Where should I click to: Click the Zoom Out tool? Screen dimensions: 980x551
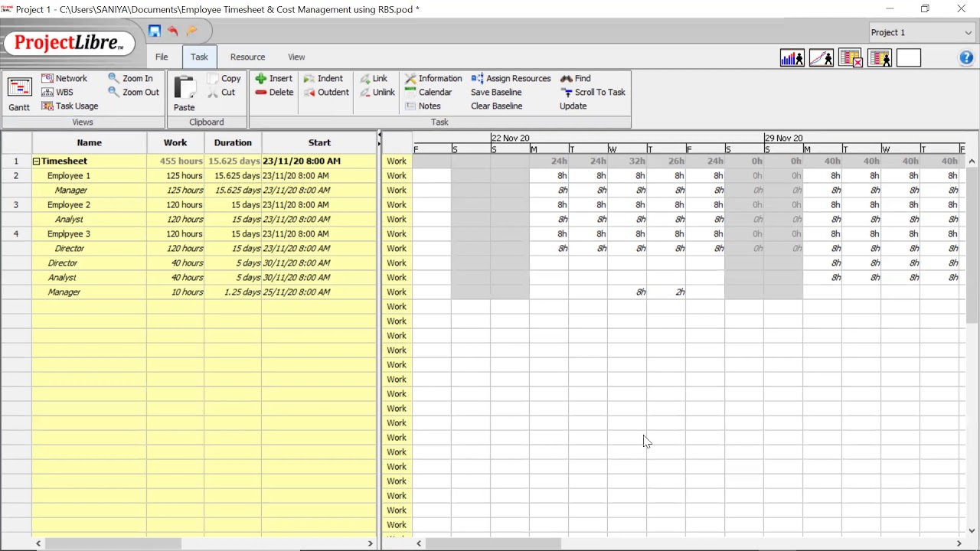click(133, 92)
